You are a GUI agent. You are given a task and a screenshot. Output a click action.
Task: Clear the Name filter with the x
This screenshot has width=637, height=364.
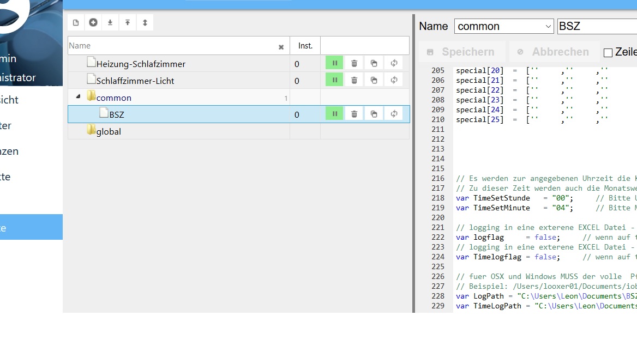(x=281, y=47)
